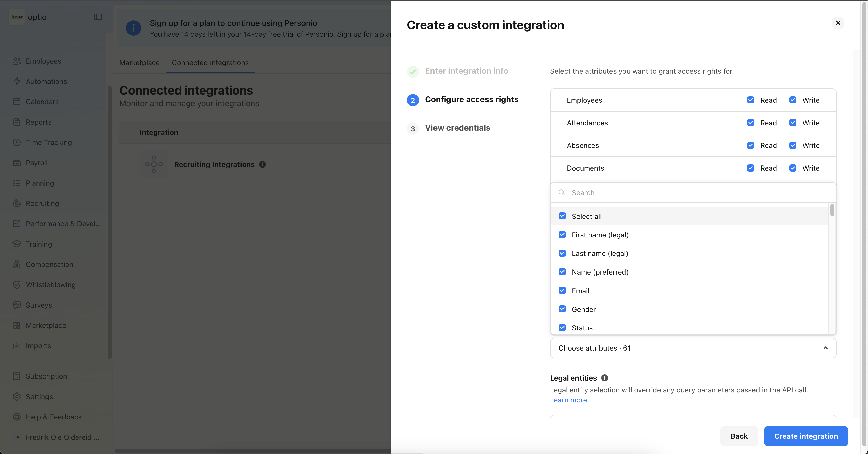Click the Recruiting Integrations info icon
The image size is (868, 454).
(262, 164)
